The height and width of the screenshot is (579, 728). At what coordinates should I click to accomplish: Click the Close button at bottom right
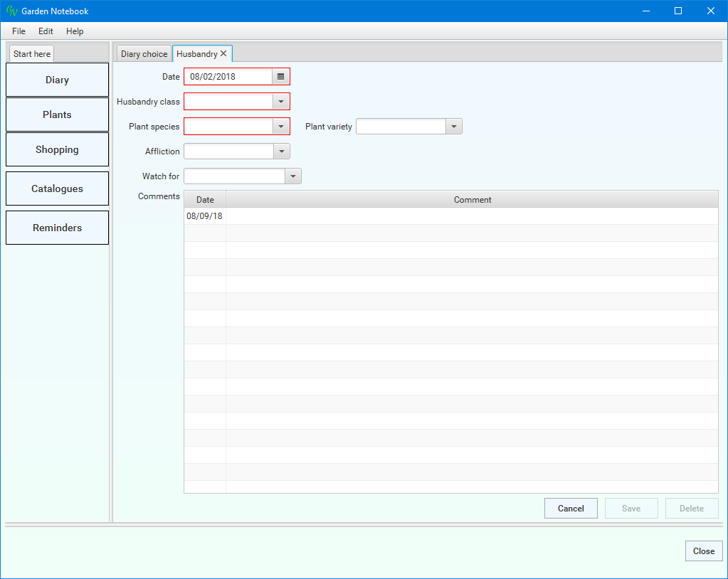coord(703,551)
